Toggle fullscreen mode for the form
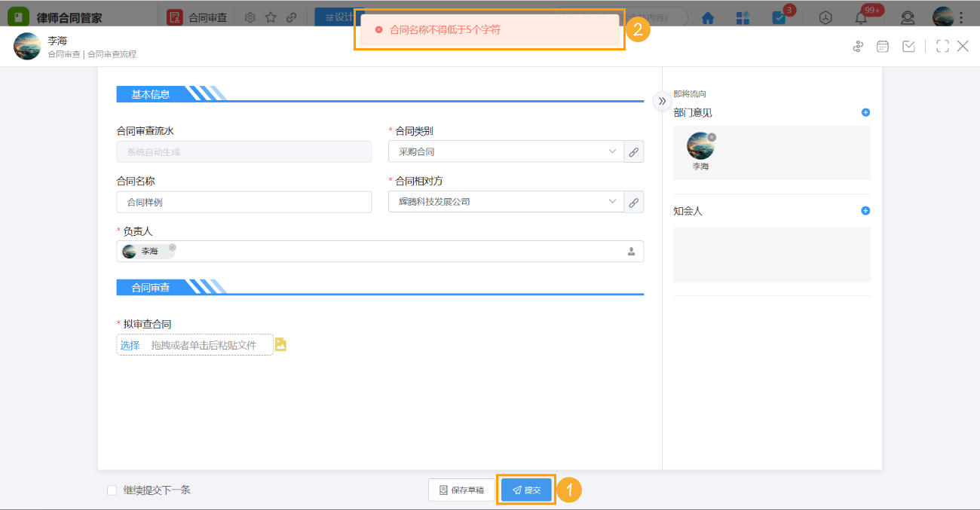Image resolution: width=980 pixels, height=510 pixels. tap(942, 47)
